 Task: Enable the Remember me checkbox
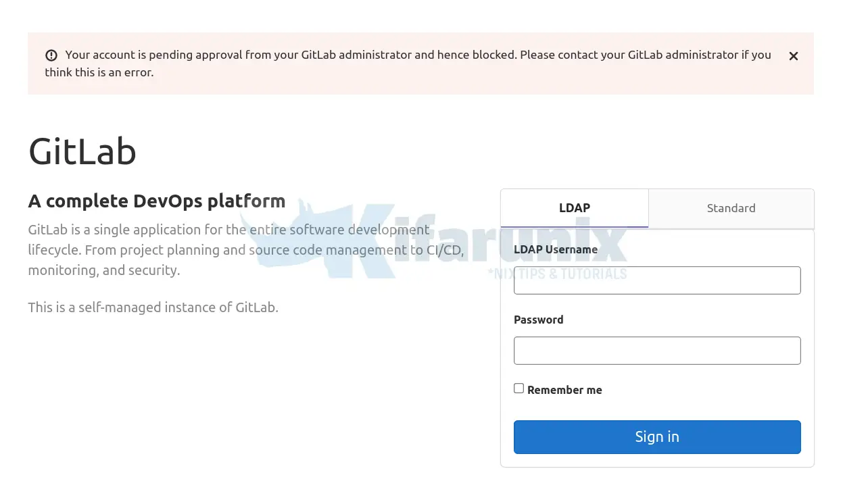pos(519,388)
